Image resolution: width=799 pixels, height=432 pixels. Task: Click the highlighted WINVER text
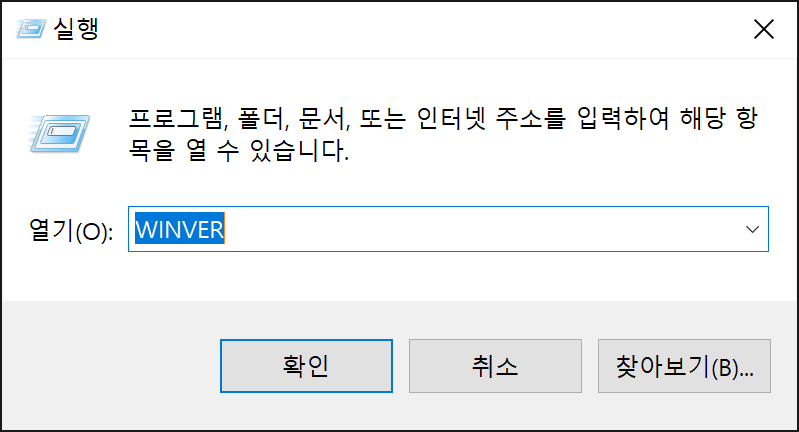[179, 229]
